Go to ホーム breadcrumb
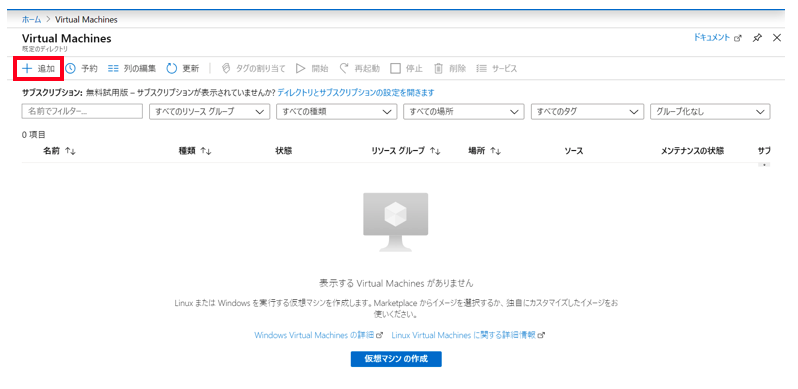 (x=32, y=20)
